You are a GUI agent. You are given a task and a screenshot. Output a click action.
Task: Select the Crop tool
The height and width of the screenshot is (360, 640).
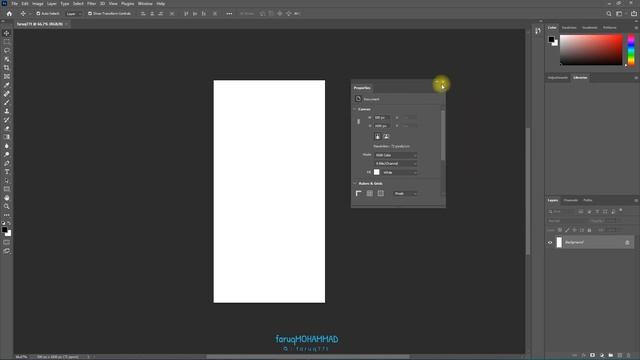pyautogui.click(x=7, y=68)
